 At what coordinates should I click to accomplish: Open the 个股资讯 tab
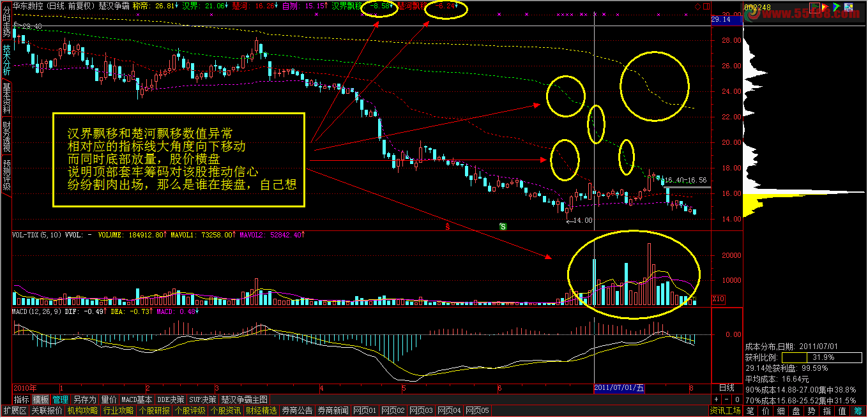(226, 411)
